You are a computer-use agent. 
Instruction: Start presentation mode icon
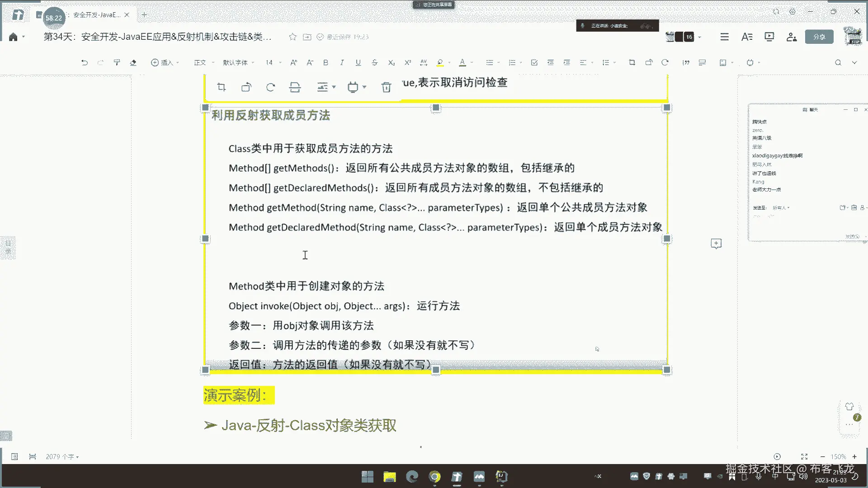pos(769,37)
